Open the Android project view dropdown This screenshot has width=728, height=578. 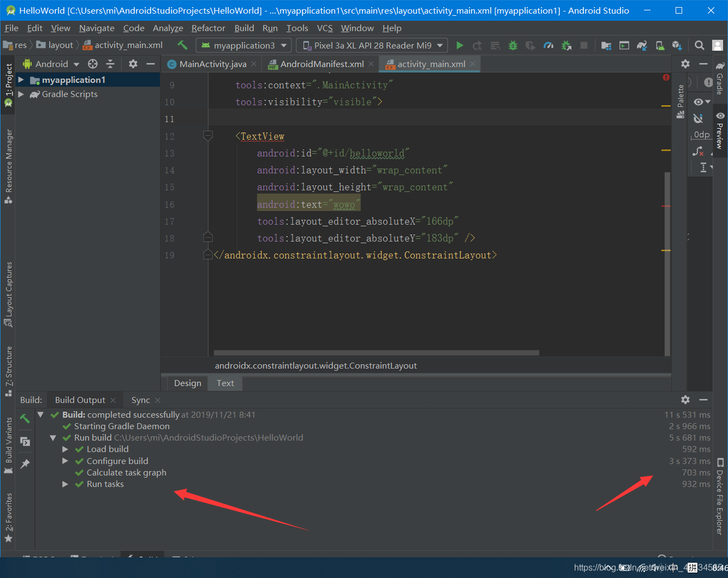click(x=51, y=64)
